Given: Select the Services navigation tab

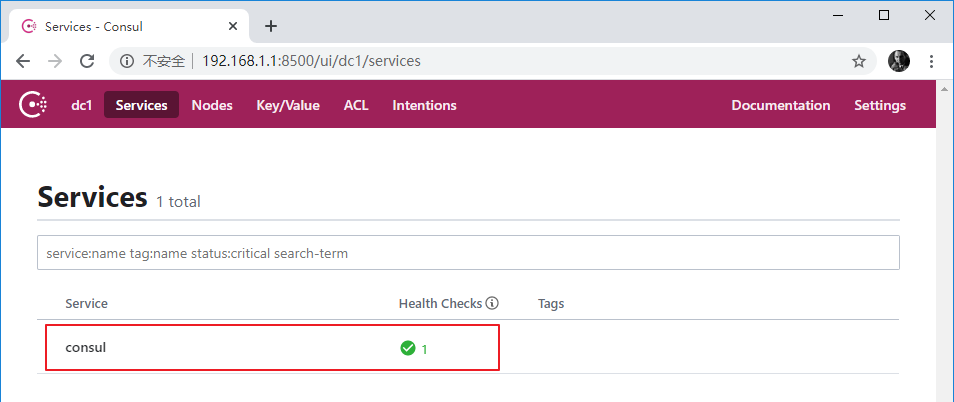Looking at the screenshot, I should (x=141, y=105).
